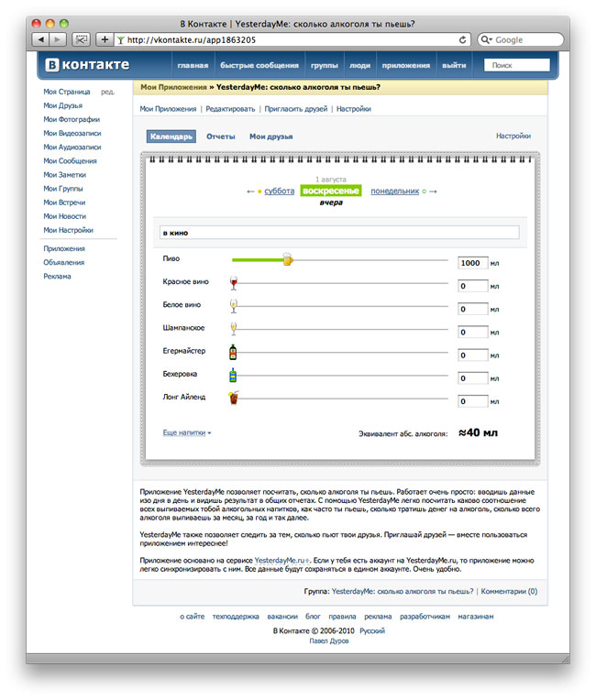Switch to the 'Мои друзья' tab
The height and width of the screenshot is (700, 596).
pos(271,137)
